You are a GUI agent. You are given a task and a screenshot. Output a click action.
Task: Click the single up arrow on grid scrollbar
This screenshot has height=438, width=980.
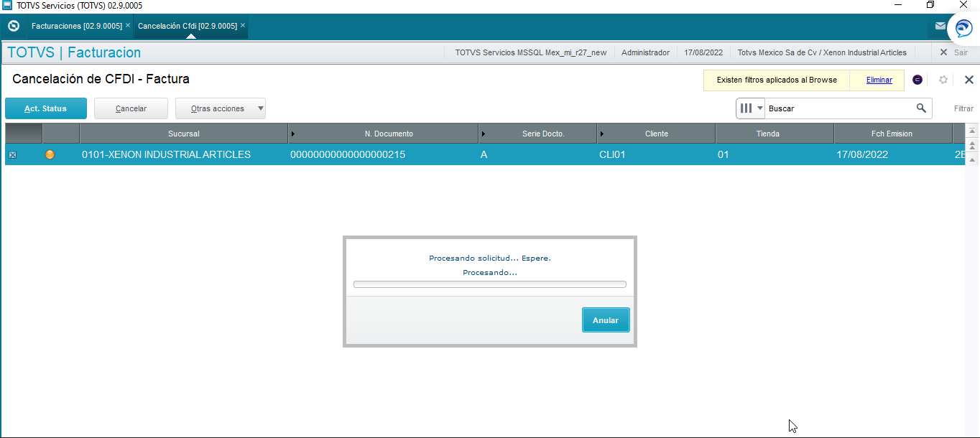(x=972, y=160)
